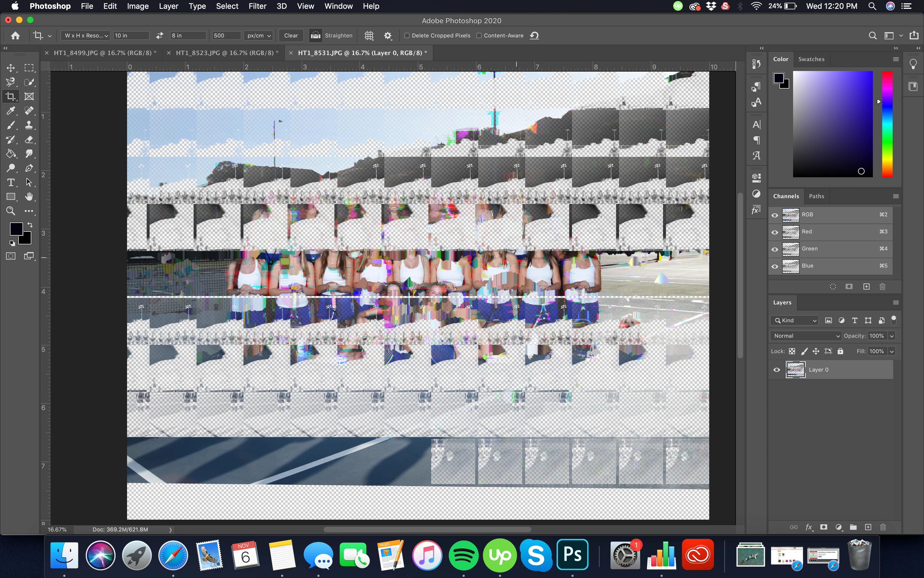Hide Layer 0 with eye icon
Viewport: 924px width, 578px height.
777,370
